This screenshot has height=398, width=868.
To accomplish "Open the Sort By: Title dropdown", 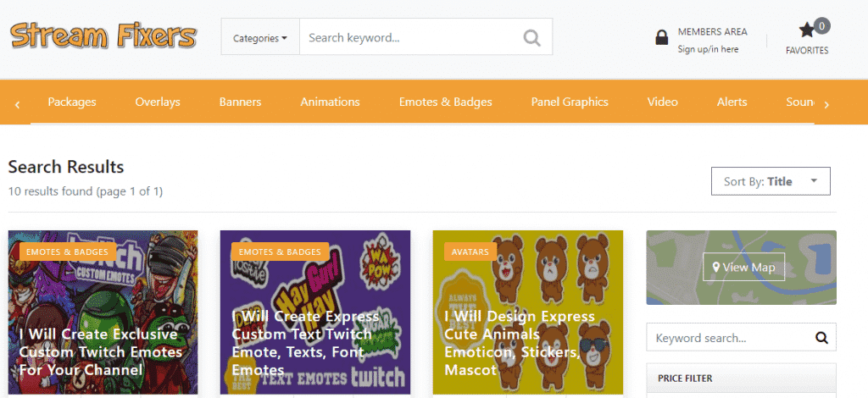I will (771, 181).
